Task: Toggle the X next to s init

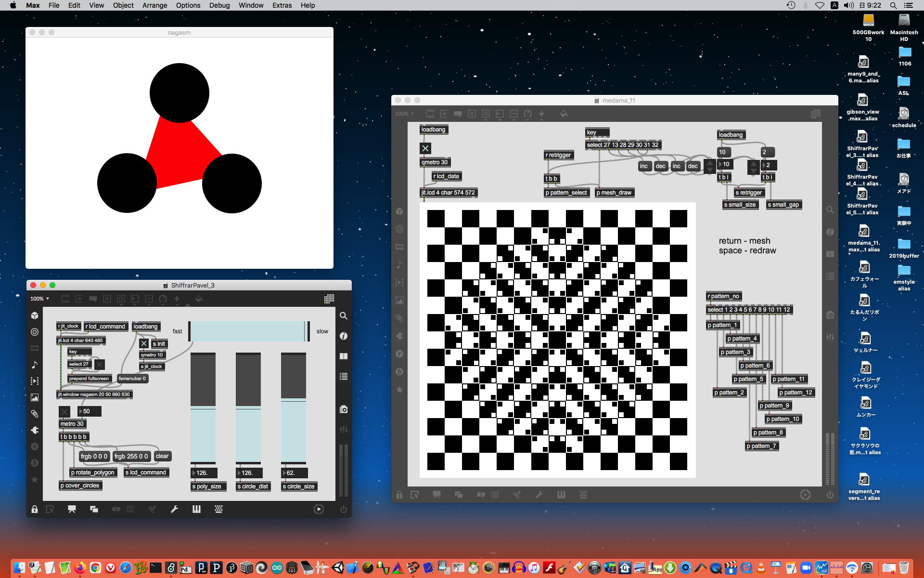Action: pos(144,343)
